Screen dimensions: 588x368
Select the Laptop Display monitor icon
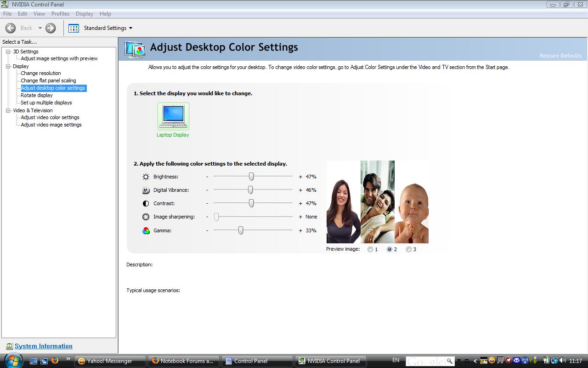click(173, 116)
